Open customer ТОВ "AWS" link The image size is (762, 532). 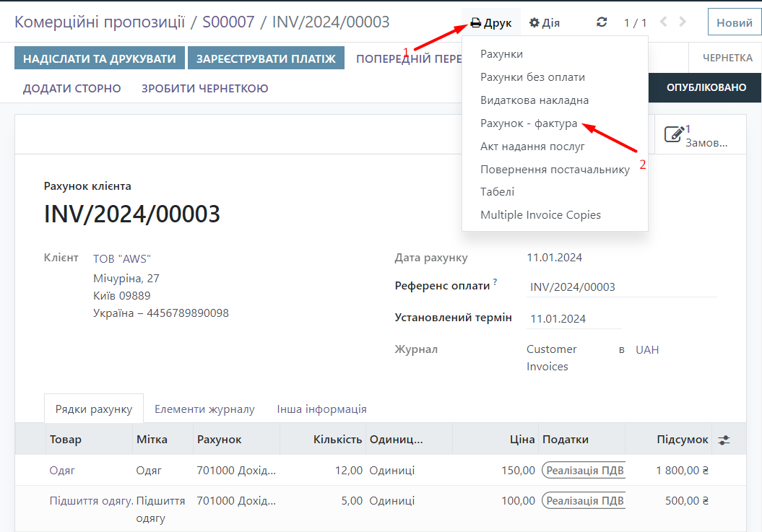pos(122,258)
